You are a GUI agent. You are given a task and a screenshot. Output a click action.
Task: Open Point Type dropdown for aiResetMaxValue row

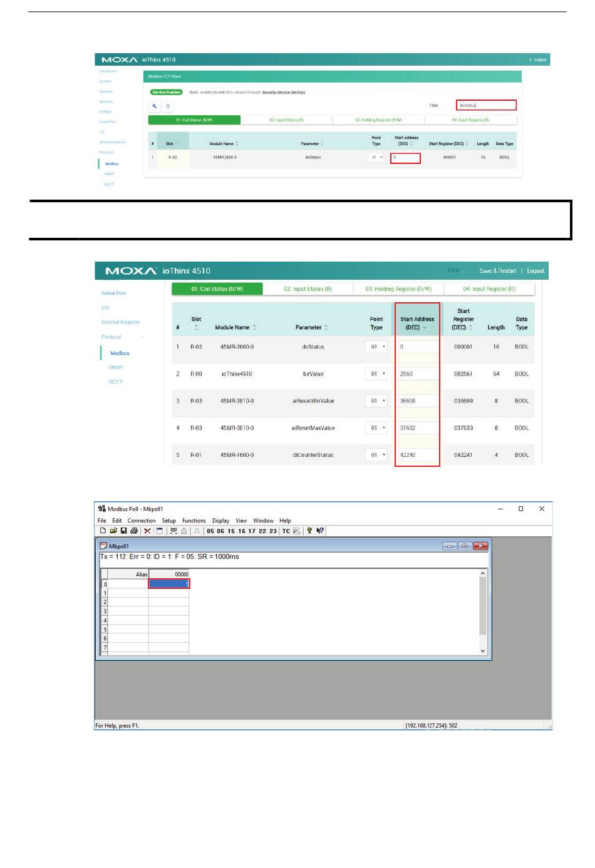tap(376, 428)
